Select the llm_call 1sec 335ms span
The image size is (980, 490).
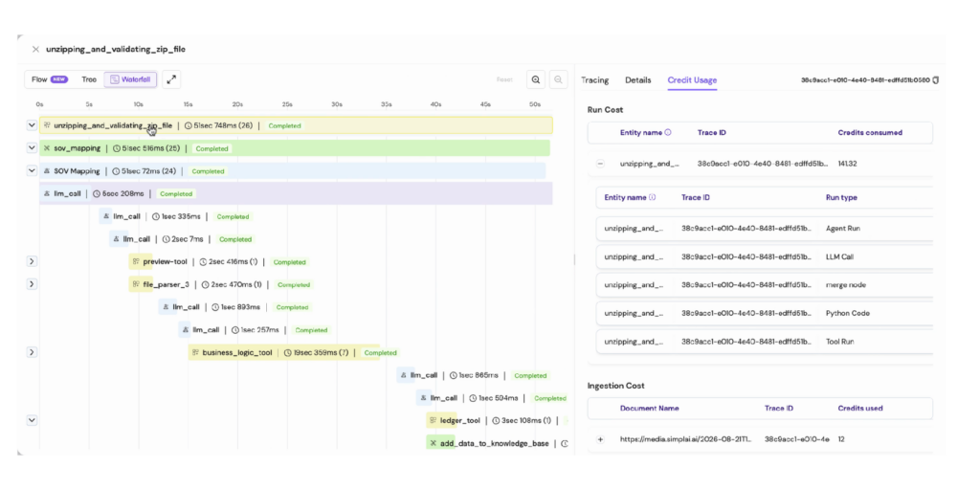[175, 216]
